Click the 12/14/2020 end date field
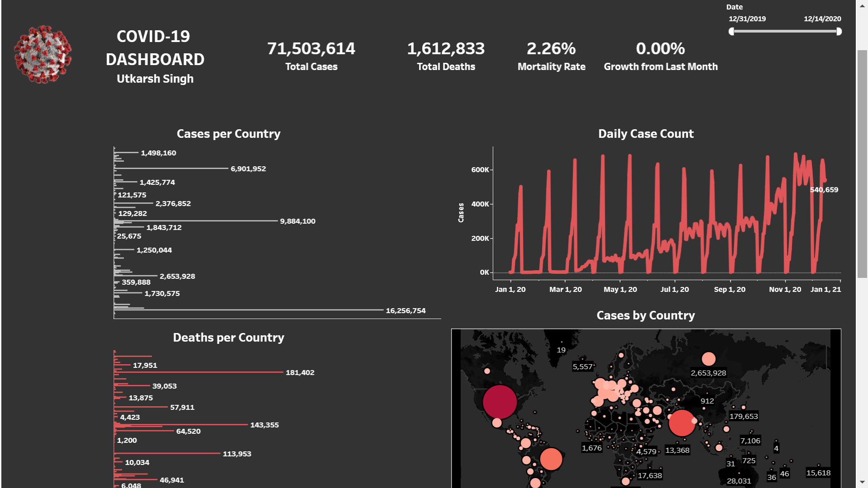 [822, 19]
